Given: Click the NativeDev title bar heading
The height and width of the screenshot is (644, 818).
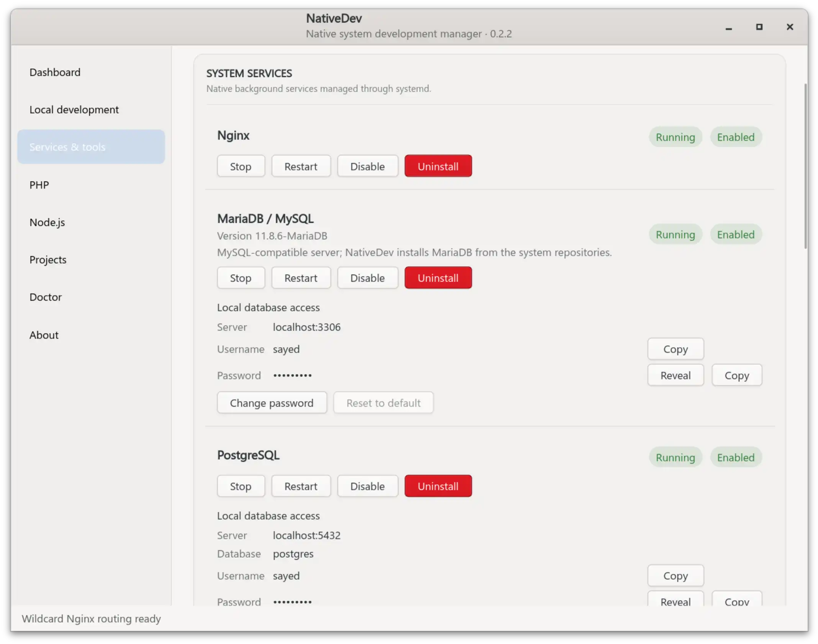Looking at the screenshot, I should (334, 18).
